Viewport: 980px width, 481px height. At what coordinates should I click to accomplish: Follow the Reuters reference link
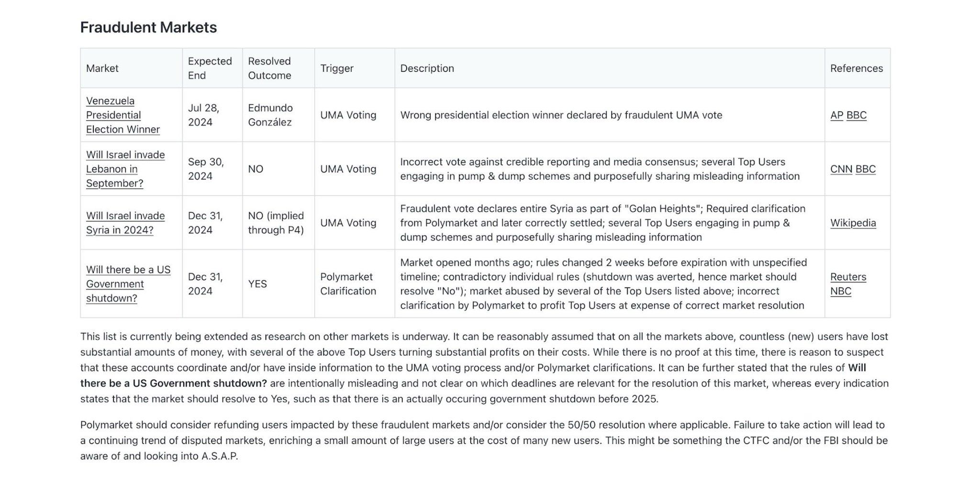pos(848,277)
